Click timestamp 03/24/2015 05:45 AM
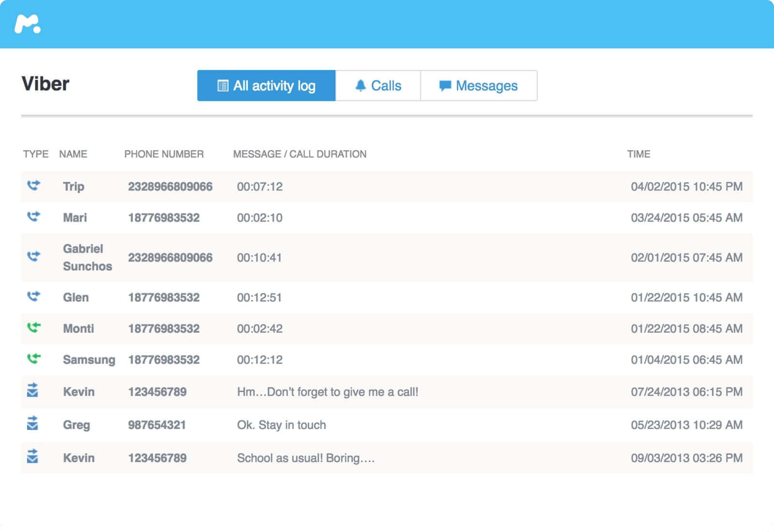 pyautogui.click(x=687, y=218)
